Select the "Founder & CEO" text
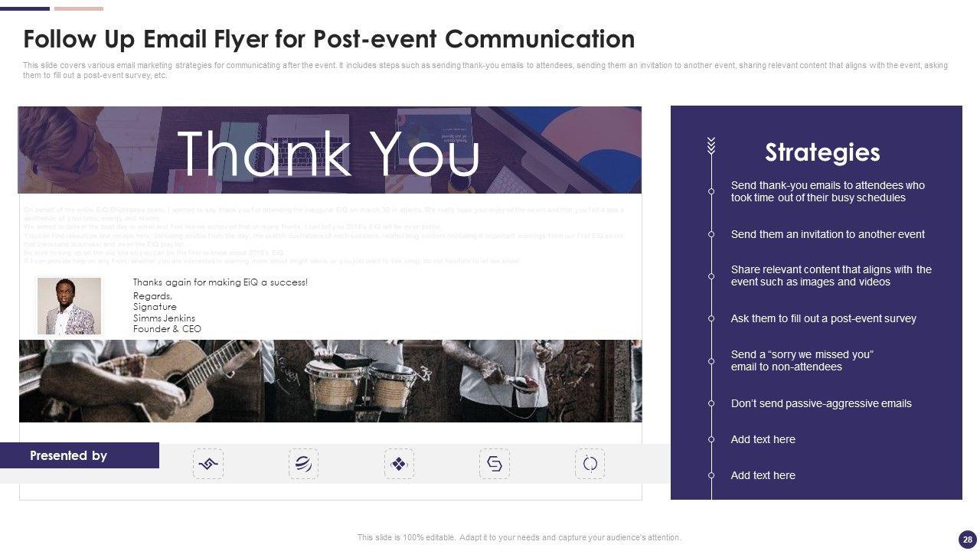 [167, 329]
